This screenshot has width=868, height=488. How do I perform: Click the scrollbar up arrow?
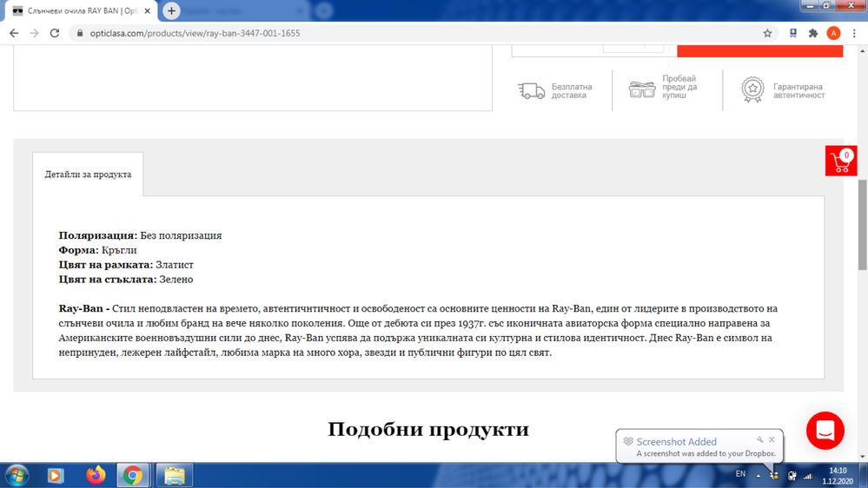(863, 50)
